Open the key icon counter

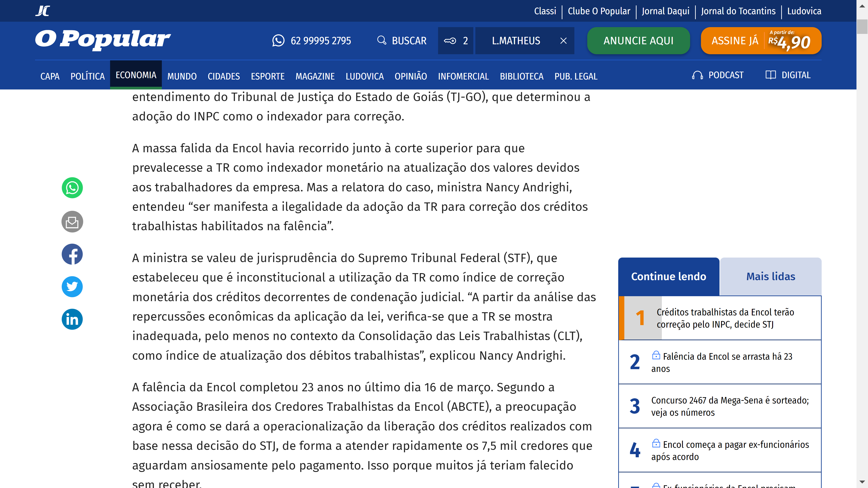tap(455, 41)
